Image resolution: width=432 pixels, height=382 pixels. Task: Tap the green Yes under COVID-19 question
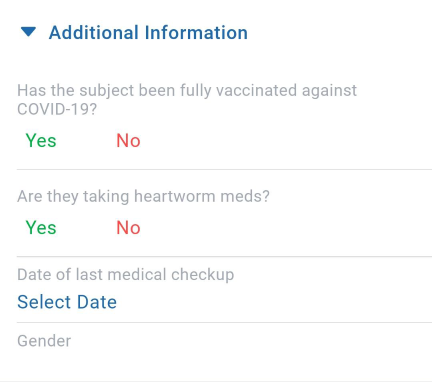(41, 140)
